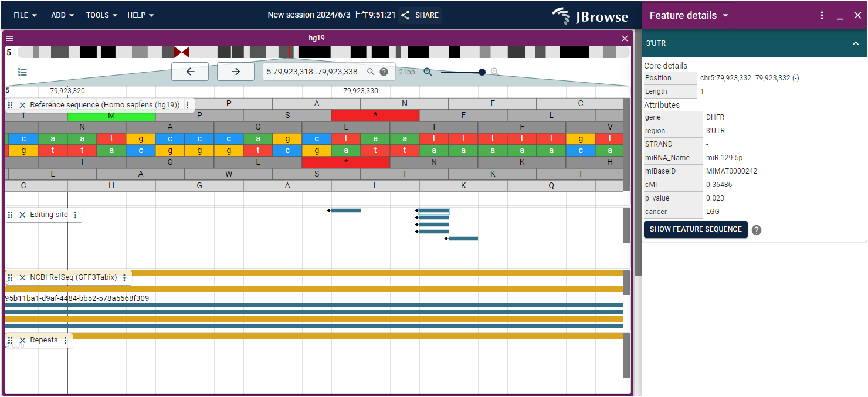Open the location search help icon
Screen dimensions: 868x397
point(384,72)
